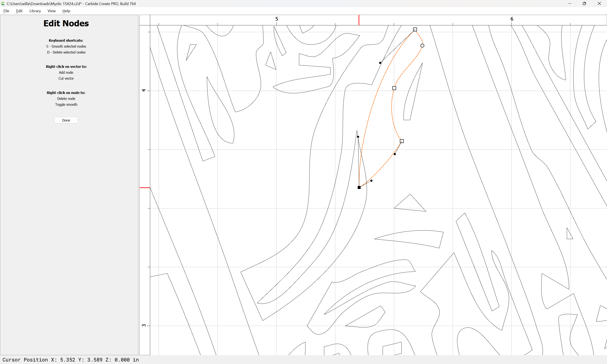Click 'Right-click on vector to:' label
Image resolution: width=607 pixels, height=364 pixels.
coord(66,67)
